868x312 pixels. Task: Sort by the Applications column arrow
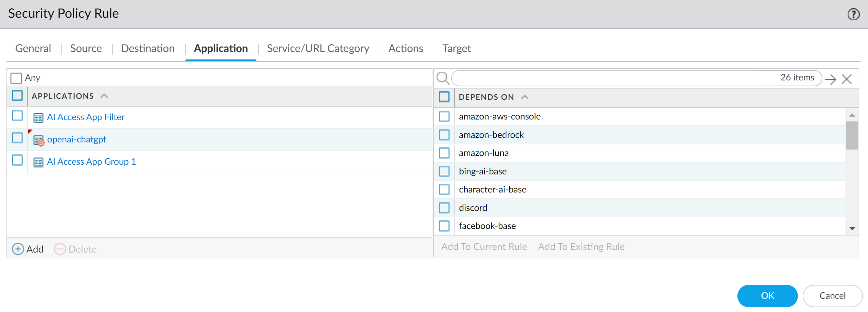point(104,96)
